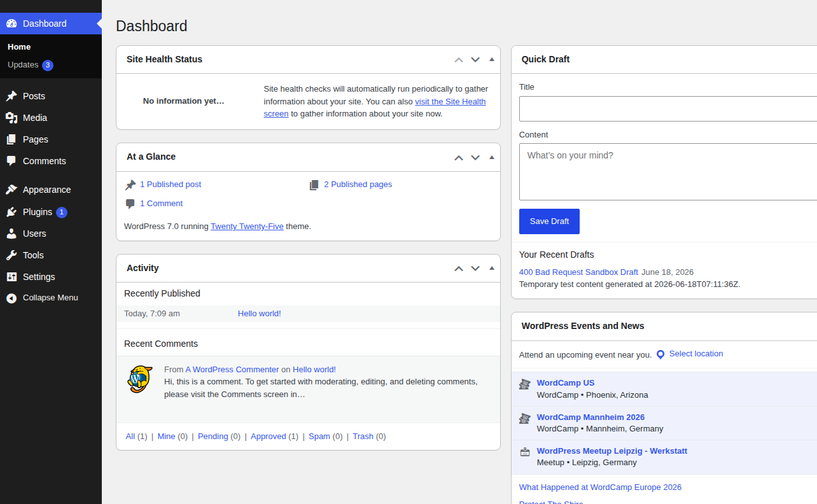Viewport: 817px width, 504px height.
Task: Click the A WordPress Commenter avatar
Action: click(139, 379)
